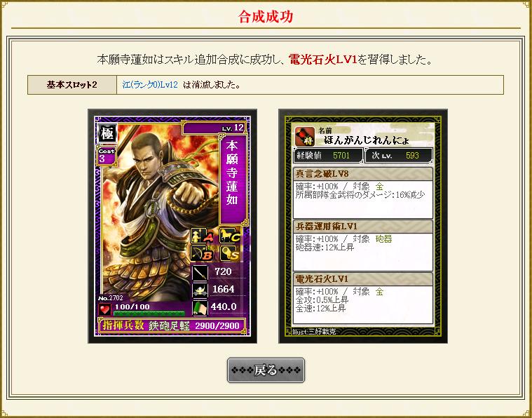The image size is (532, 418).
Task: Click the green scroll intelligence icon
Action: tap(200, 308)
